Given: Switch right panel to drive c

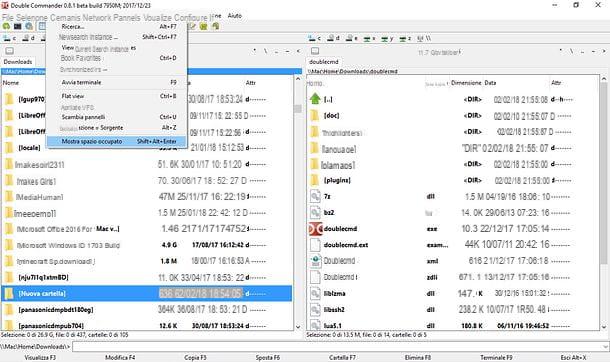Looking at the screenshot, I should click(x=314, y=38).
